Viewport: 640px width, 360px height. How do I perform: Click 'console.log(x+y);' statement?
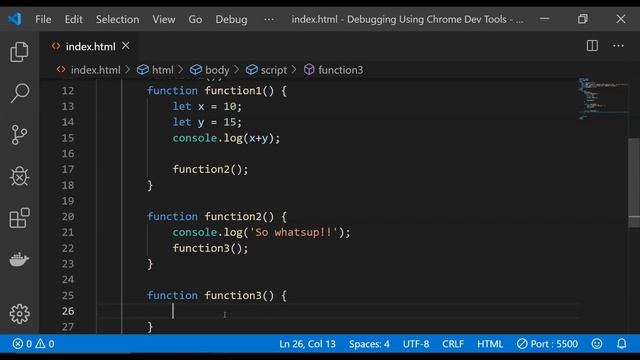[226, 138]
